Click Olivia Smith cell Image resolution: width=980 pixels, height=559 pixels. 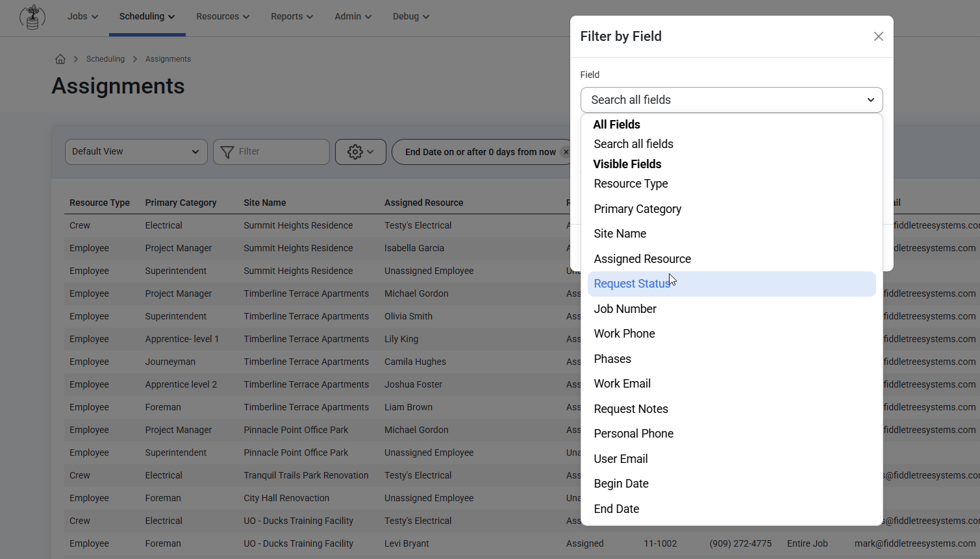408,316
